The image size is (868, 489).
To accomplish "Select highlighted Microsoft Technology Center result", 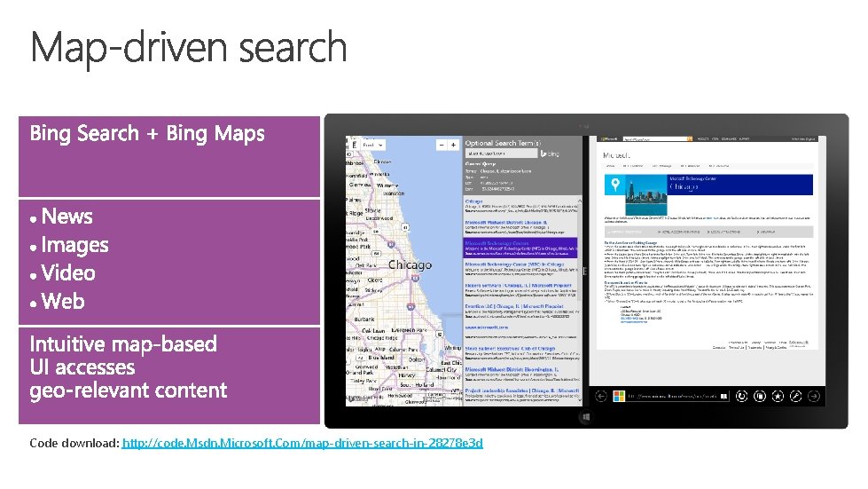I will (x=520, y=247).
